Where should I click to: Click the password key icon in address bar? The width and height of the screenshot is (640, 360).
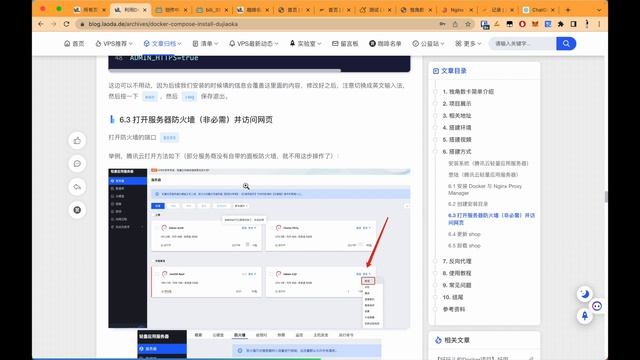(x=442, y=24)
